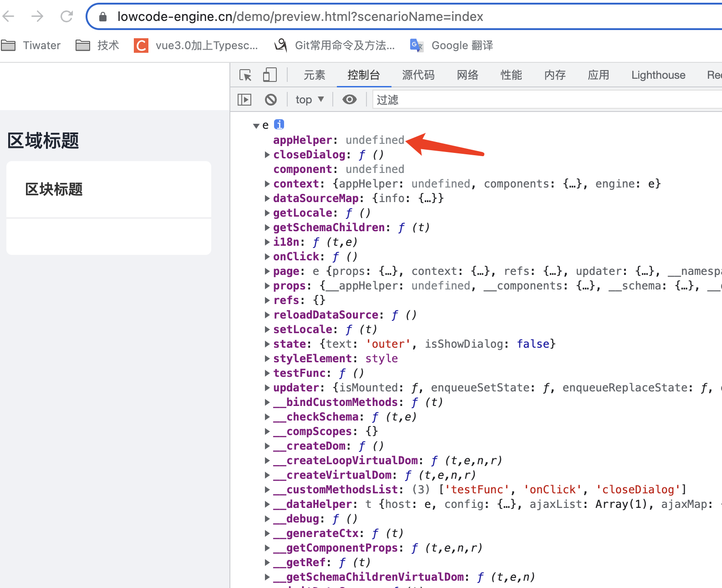Expand the __customMethodsList array

point(267,490)
